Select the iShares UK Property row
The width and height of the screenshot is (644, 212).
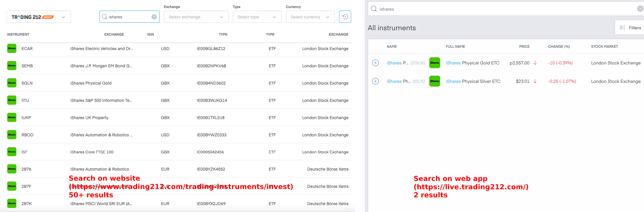pos(89,117)
